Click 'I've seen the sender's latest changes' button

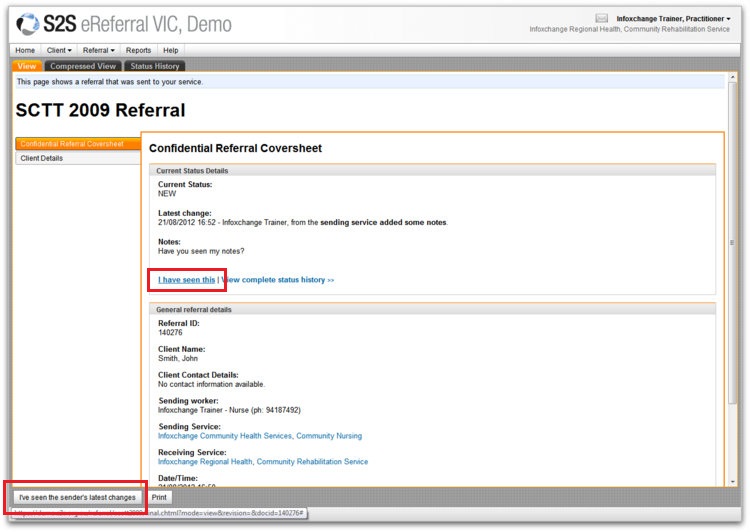point(77,498)
